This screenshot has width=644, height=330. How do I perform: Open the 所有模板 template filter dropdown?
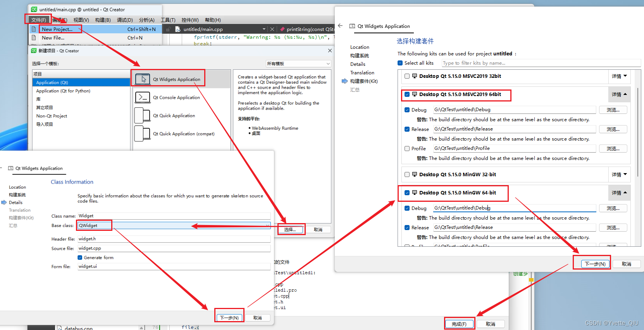click(298, 64)
